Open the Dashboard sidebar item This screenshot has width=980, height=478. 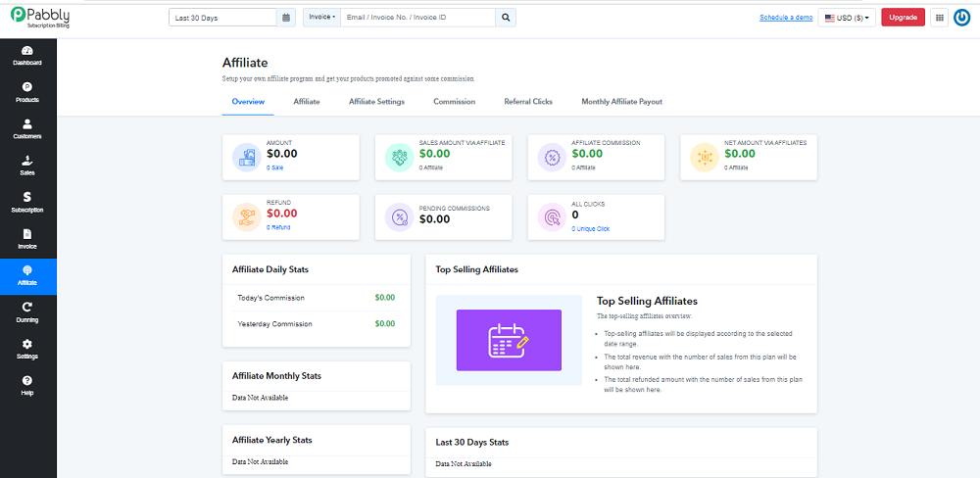tap(27, 56)
